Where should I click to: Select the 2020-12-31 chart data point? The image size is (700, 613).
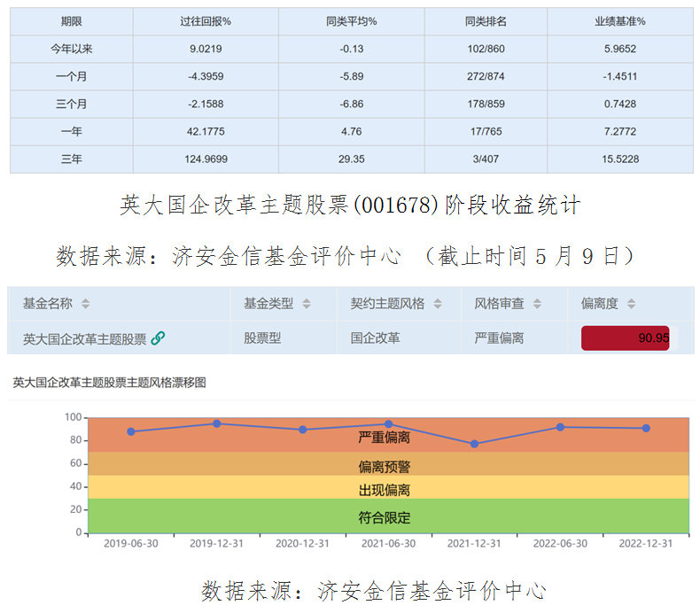[x=303, y=430]
